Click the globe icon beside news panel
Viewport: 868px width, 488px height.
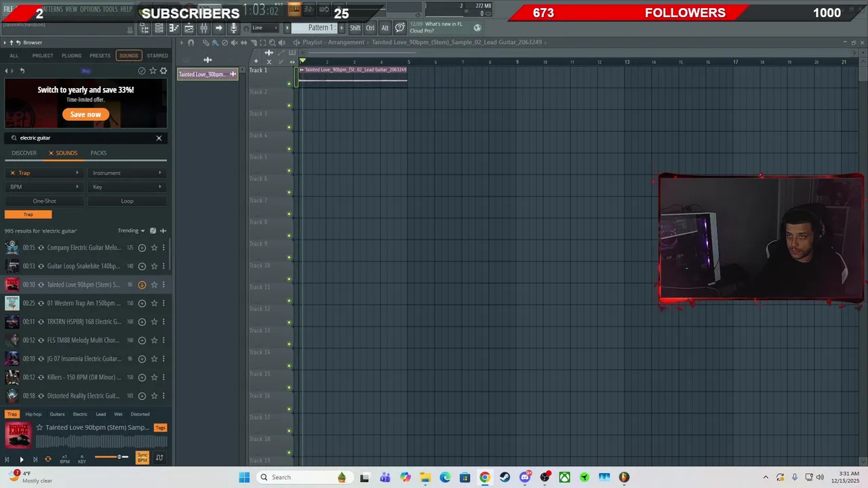[x=477, y=28]
